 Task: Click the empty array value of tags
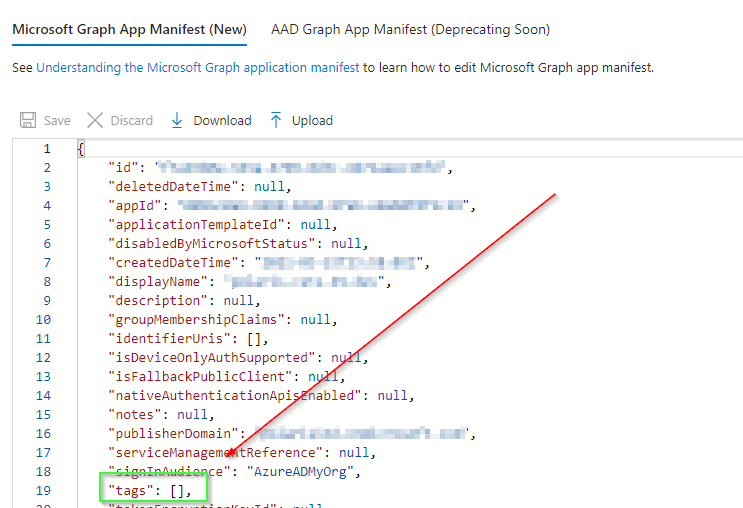[x=177, y=490]
